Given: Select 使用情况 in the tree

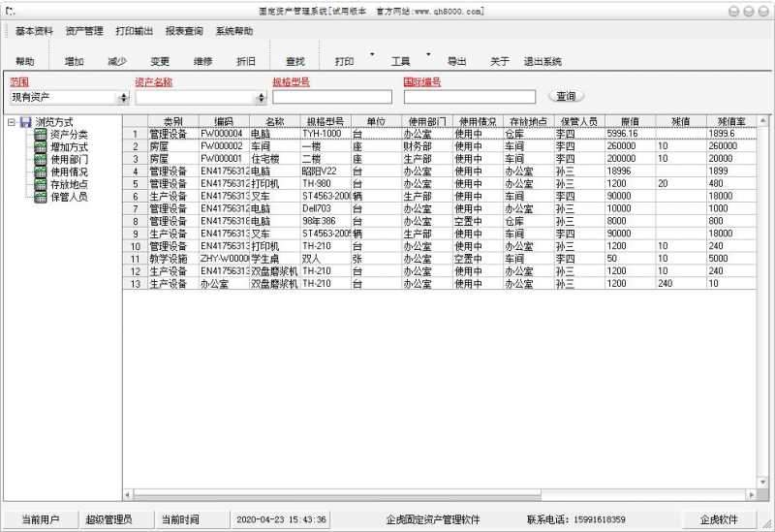Looking at the screenshot, I should [x=69, y=172].
